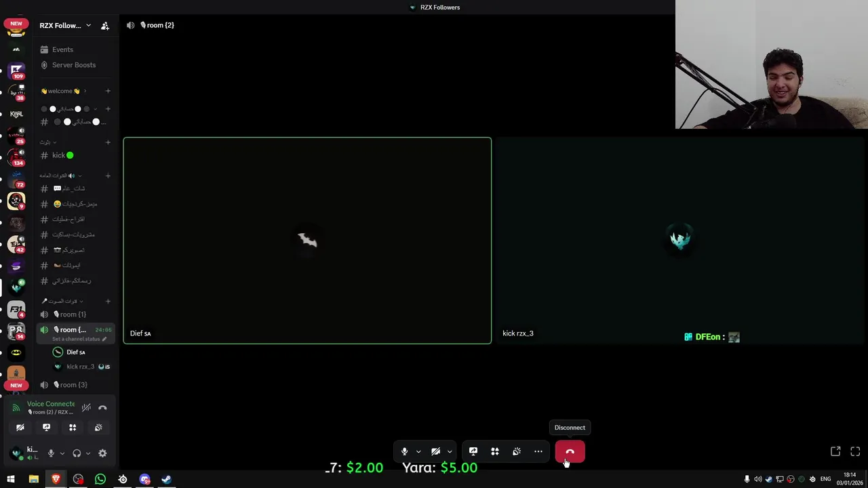
Task: Turn on camera from call control bar
Action: tap(435, 451)
